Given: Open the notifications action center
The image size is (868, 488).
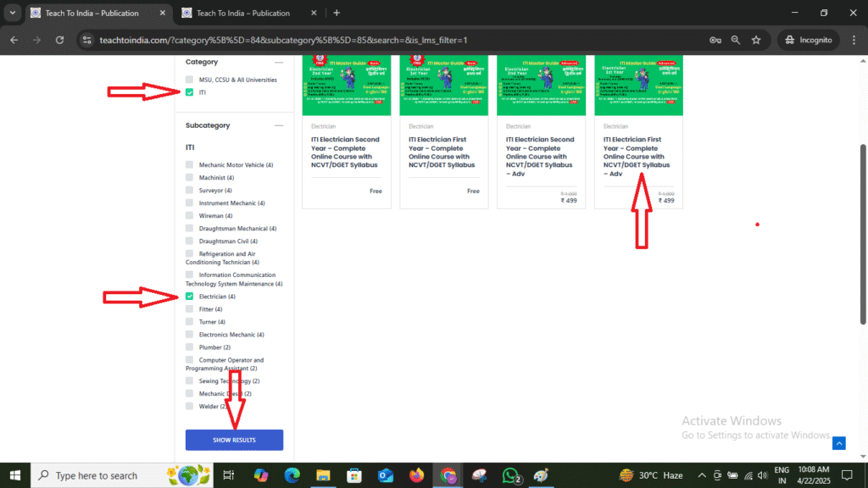Looking at the screenshot, I should click(847, 475).
